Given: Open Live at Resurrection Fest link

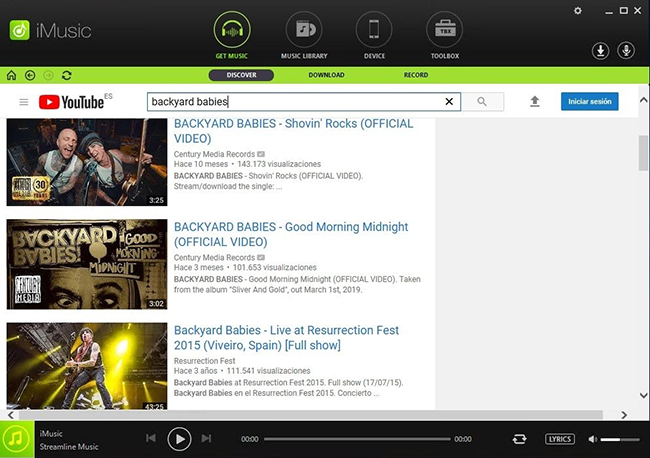Looking at the screenshot, I should 286,337.
